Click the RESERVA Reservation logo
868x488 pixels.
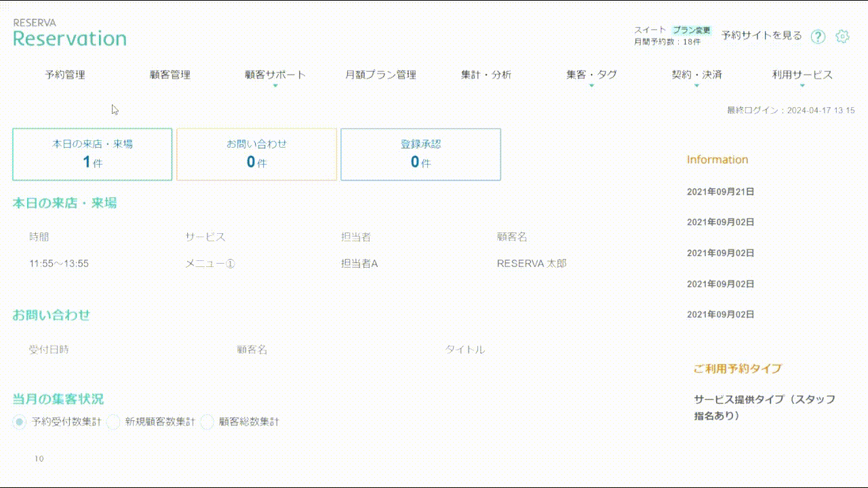click(69, 33)
